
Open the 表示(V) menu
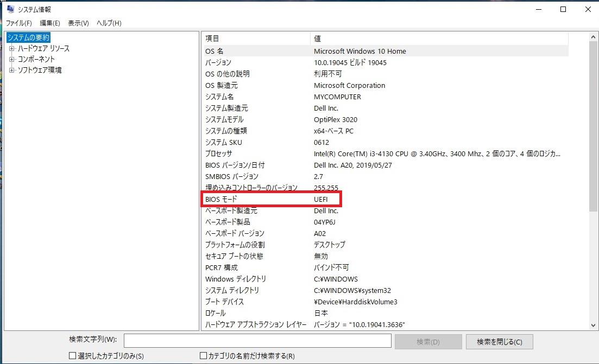[78, 23]
